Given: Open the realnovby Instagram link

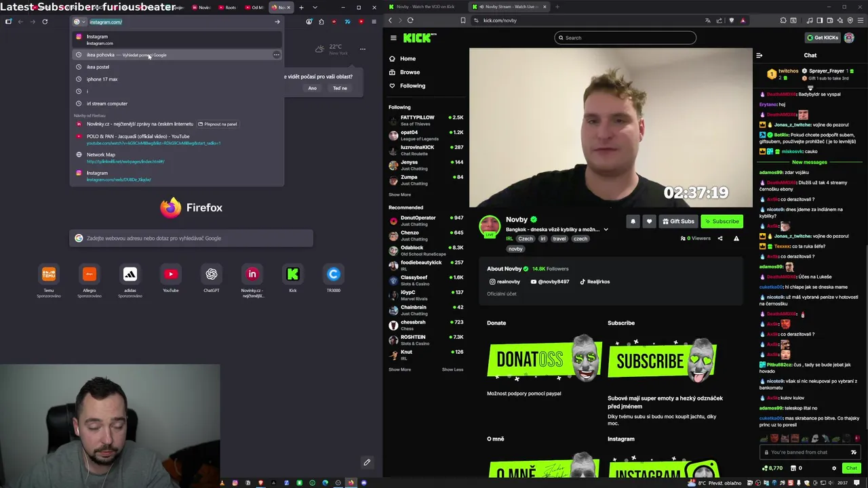Looking at the screenshot, I should pos(505,282).
